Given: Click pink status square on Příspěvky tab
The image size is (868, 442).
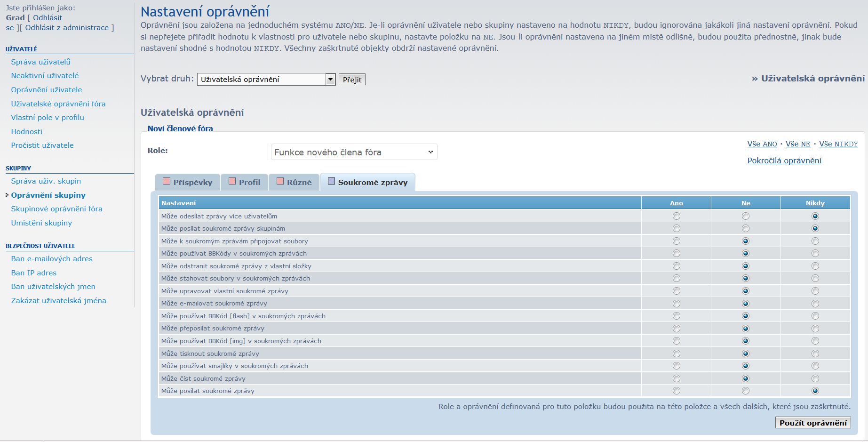Looking at the screenshot, I should pos(166,181).
